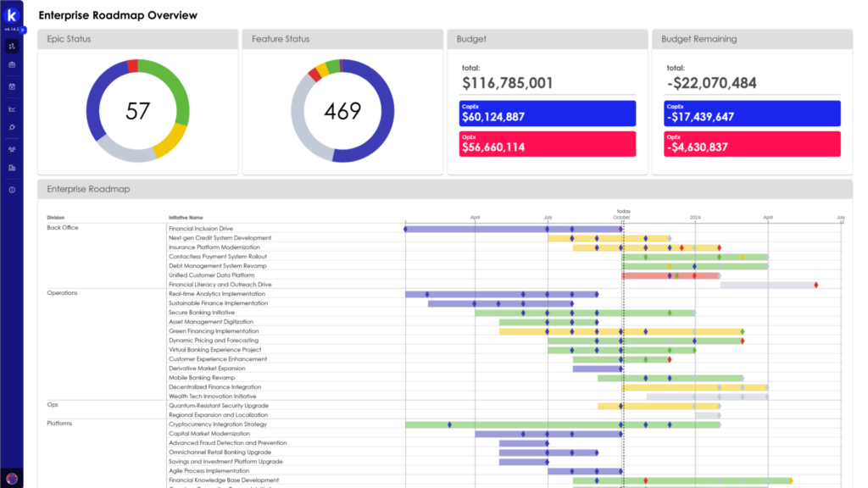
Task: Click the blue CapEx total in Budget panel
Action: [x=547, y=113]
